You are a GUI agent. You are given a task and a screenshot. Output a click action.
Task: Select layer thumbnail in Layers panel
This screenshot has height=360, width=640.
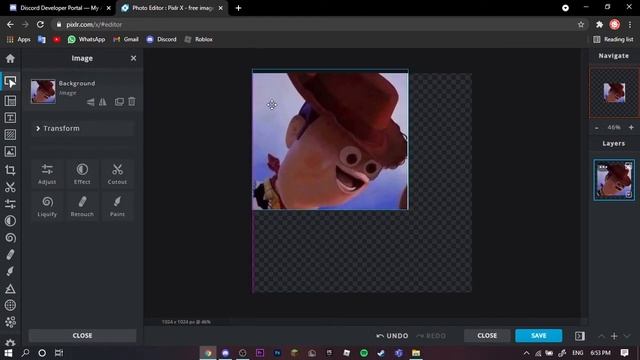pyautogui.click(x=614, y=180)
